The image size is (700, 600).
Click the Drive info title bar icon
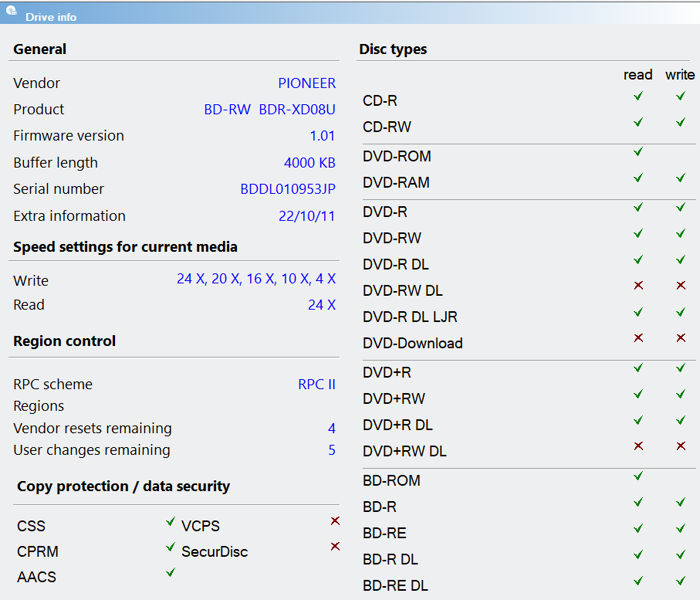11,11
